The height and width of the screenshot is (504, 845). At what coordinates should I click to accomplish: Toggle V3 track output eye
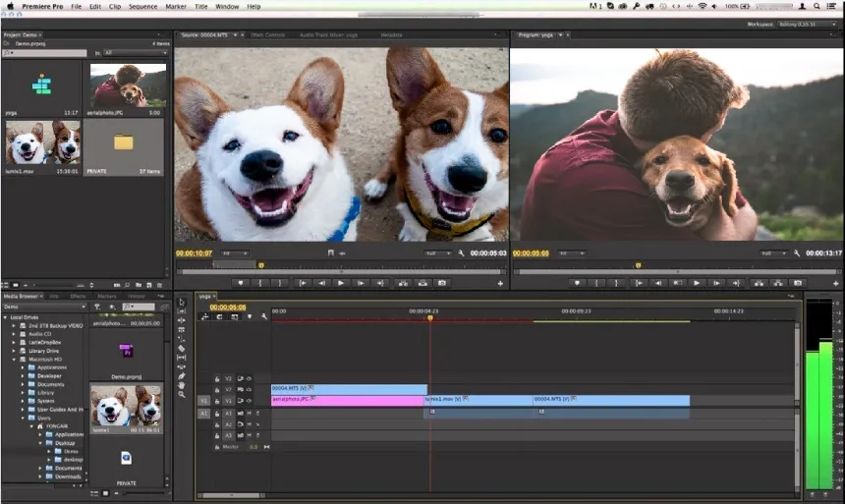249,379
